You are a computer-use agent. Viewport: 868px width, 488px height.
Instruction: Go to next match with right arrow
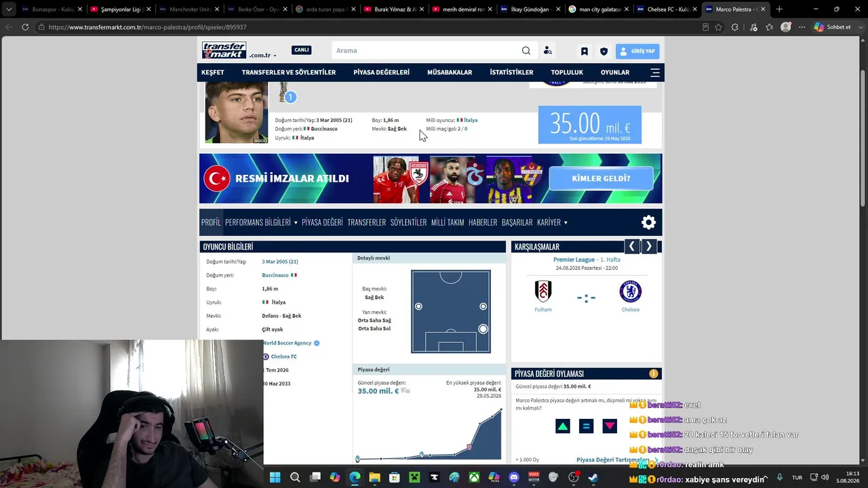649,247
